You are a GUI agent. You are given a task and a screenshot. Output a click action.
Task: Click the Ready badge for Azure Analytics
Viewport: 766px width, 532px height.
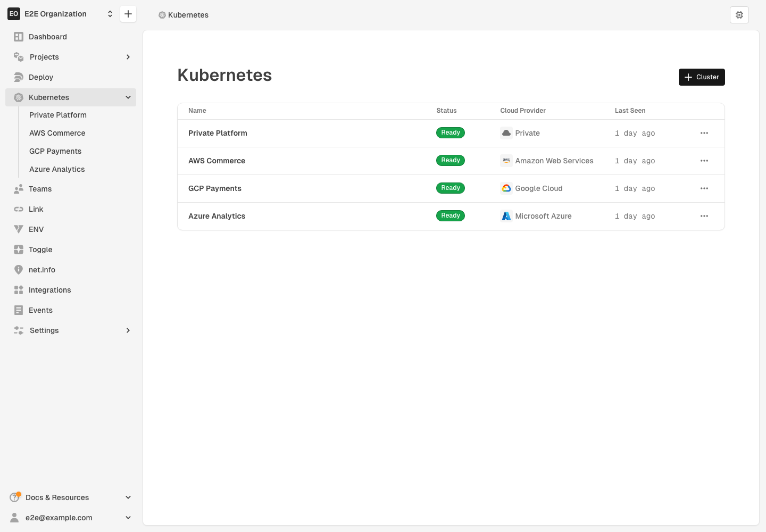(451, 215)
